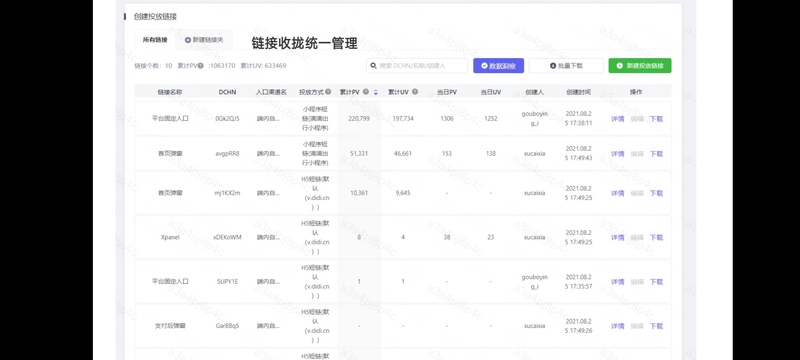Open 详情 for DCHN 5UPY1E row
This screenshot has width=800, height=360.
[617, 282]
